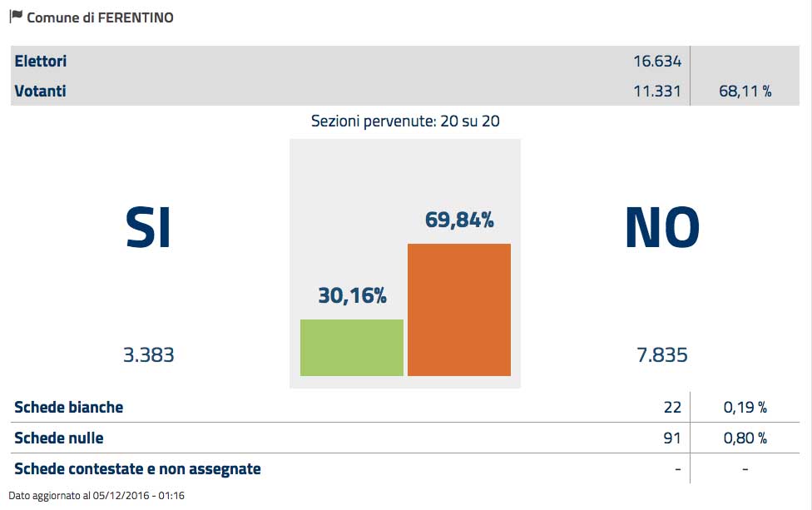This screenshot has width=812, height=510.
Task: Select Schede contestate e non assegnate label
Action: pyautogui.click(x=137, y=468)
